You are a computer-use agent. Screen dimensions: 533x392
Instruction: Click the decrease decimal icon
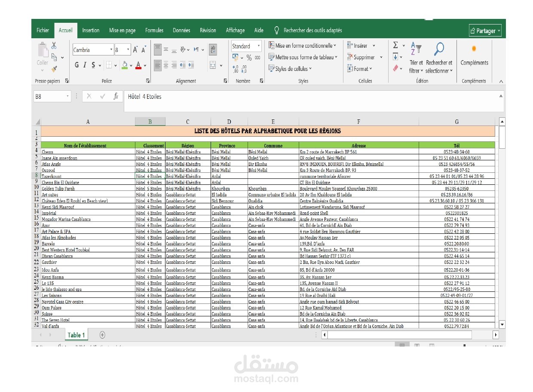[x=244, y=69]
